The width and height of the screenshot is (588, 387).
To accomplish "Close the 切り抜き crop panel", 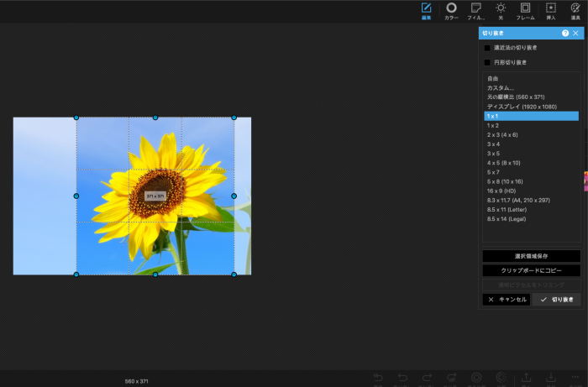I will (575, 34).
